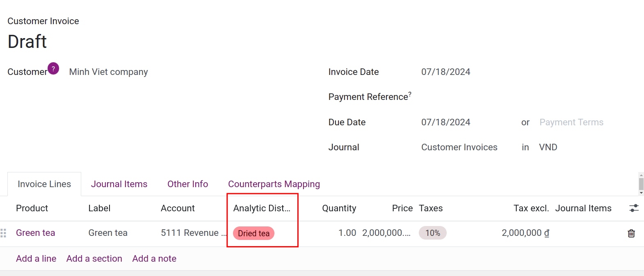
Task: Delete the Green tea line with trash icon
Action: pyautogui.click(x=631, y=233)
